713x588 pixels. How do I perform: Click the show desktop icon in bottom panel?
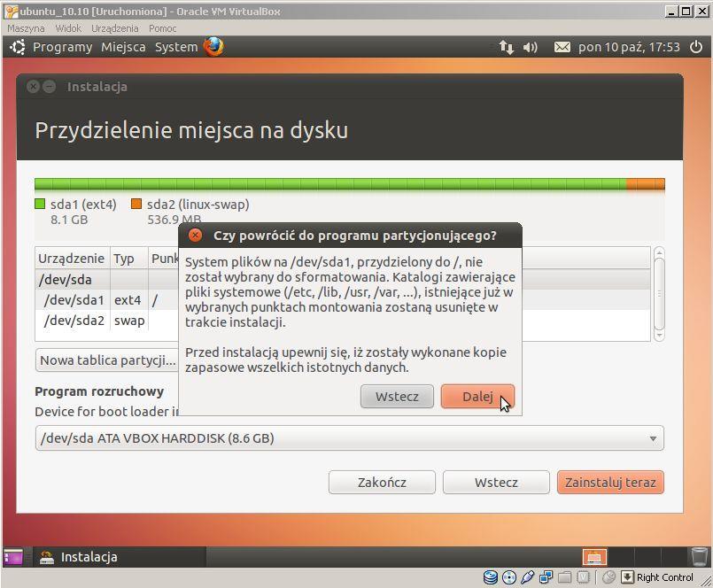13,557
